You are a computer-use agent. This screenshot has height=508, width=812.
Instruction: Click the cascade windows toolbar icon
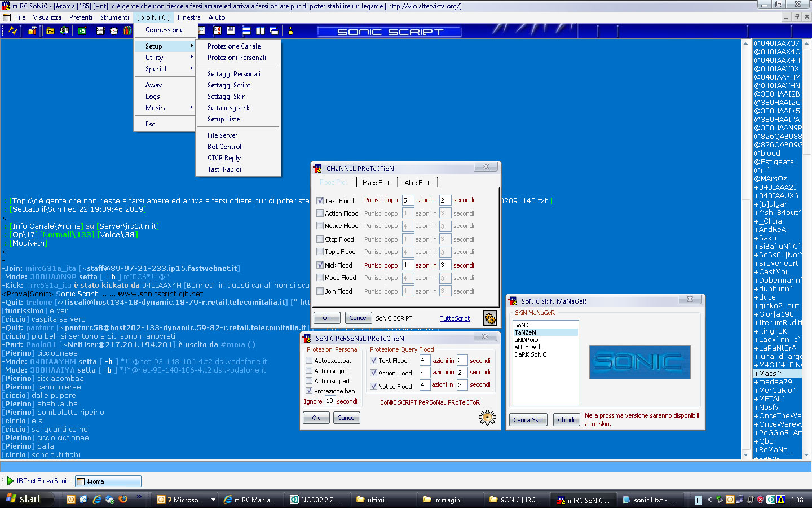point(274,31)
